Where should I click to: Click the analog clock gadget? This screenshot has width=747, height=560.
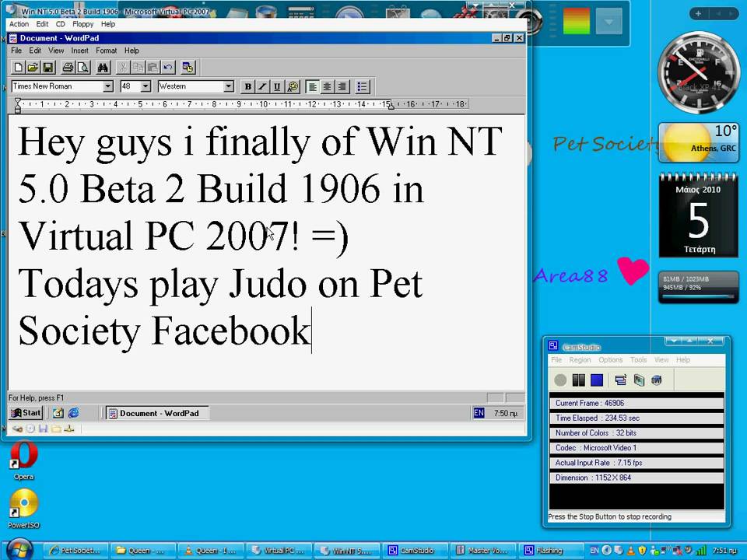pyautogui.click(x=699, y=73)
